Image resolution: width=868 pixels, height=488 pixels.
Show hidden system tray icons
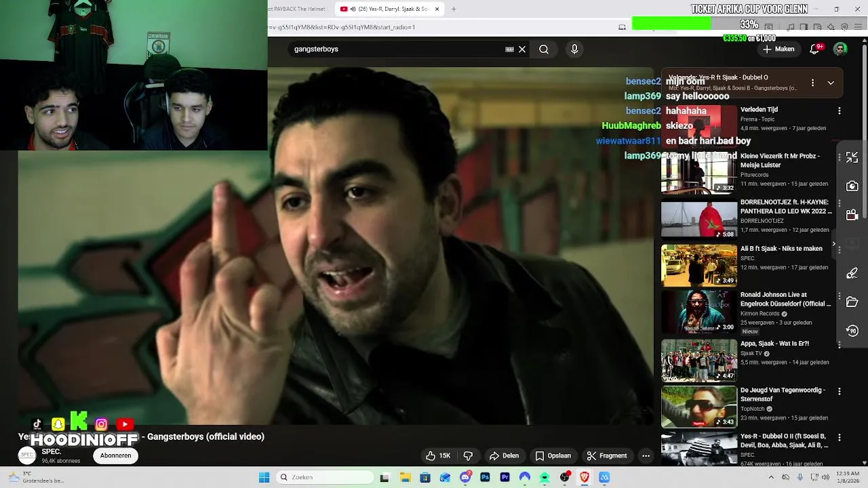[x=770, y=477]
